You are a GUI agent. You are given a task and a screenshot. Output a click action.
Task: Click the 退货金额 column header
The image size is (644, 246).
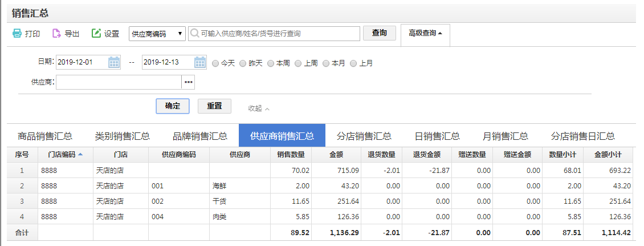tap(427, 155)
